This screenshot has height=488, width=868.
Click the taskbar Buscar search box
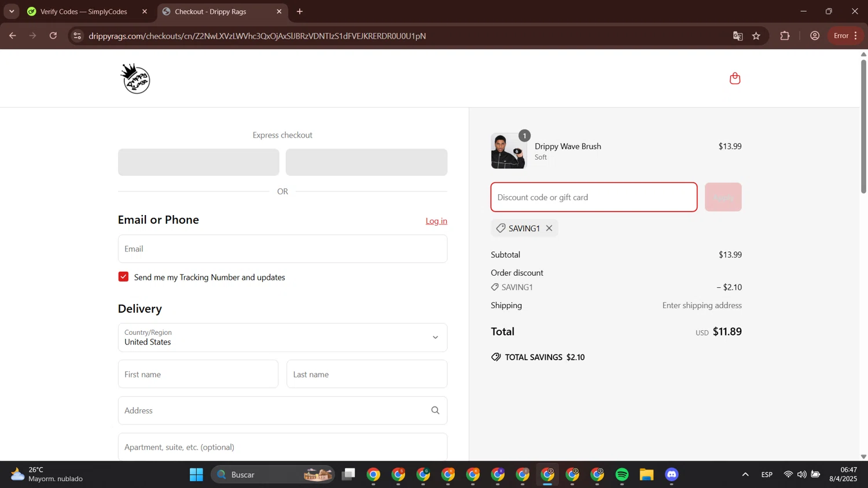273,475
